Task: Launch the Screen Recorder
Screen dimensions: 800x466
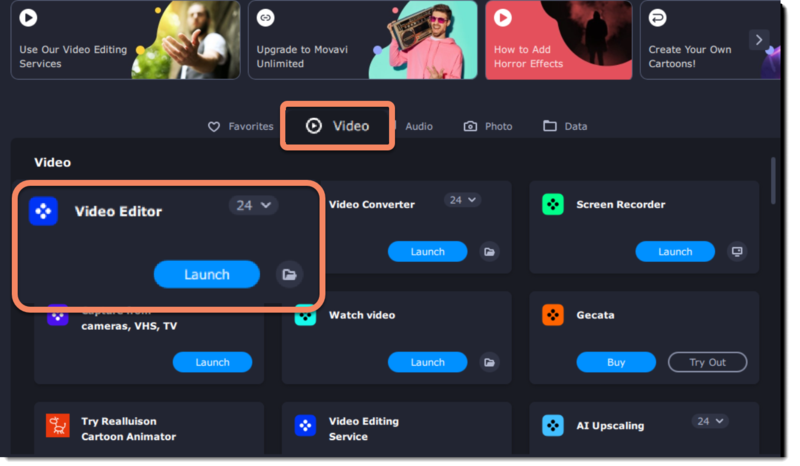Action: [675, 252]
